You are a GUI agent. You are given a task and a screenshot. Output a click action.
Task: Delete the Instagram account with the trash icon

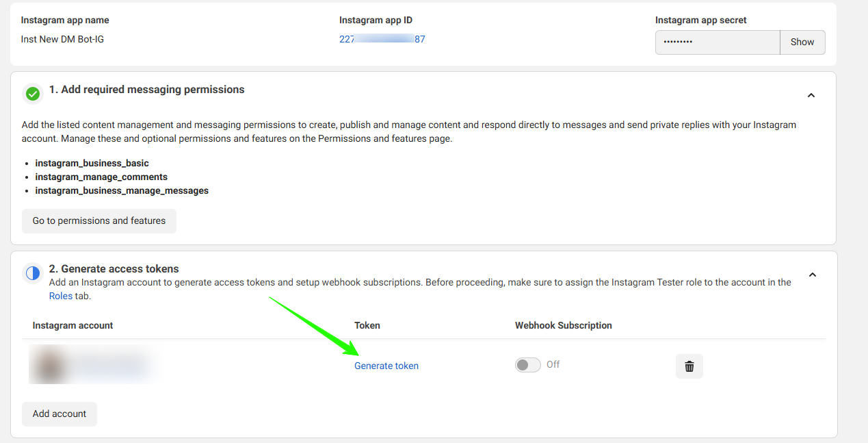coord(689,366)
